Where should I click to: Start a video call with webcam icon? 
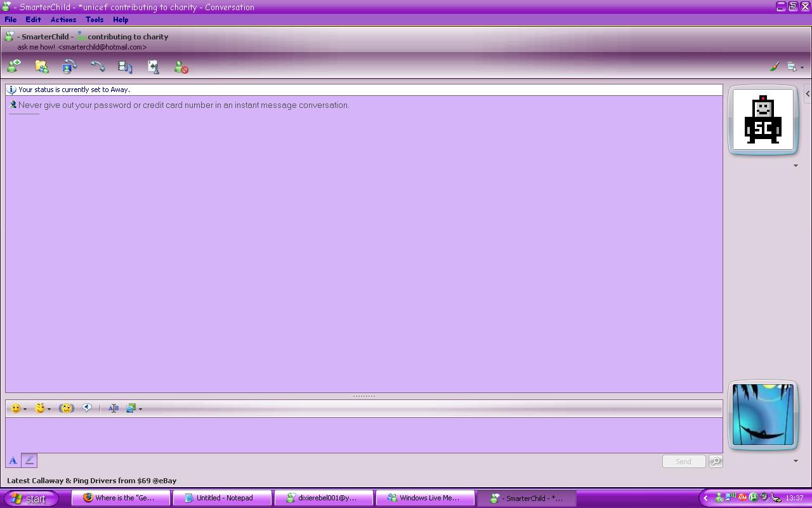(x=70, y=67)
